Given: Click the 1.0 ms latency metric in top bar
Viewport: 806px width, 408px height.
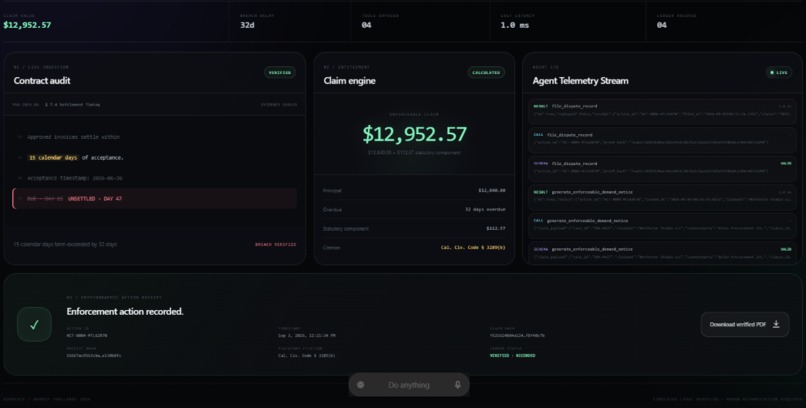Looking at the screenshot, I should pyautogui.click(x=515, y=25).
